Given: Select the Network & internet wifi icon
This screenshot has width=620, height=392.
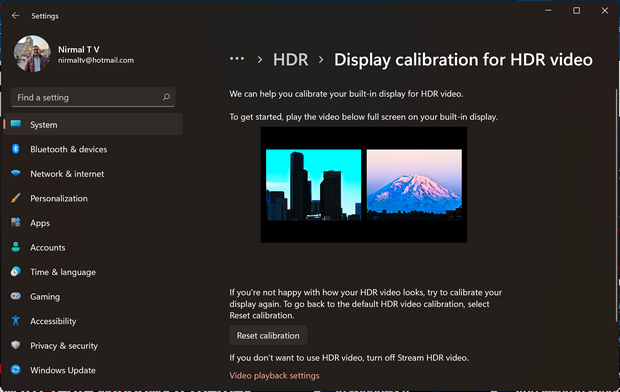Looking at the screenshot, I should (16, 173).
